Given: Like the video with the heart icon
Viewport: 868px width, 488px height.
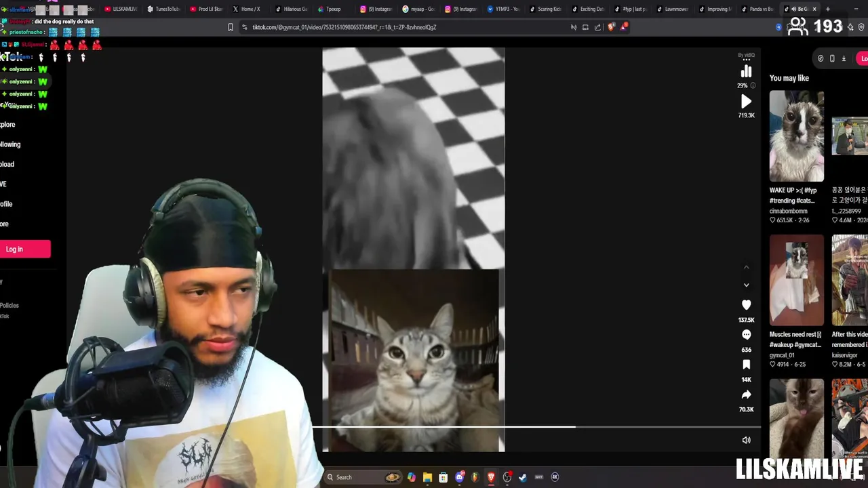Looking at the screenshot, I should pos(746,305).
